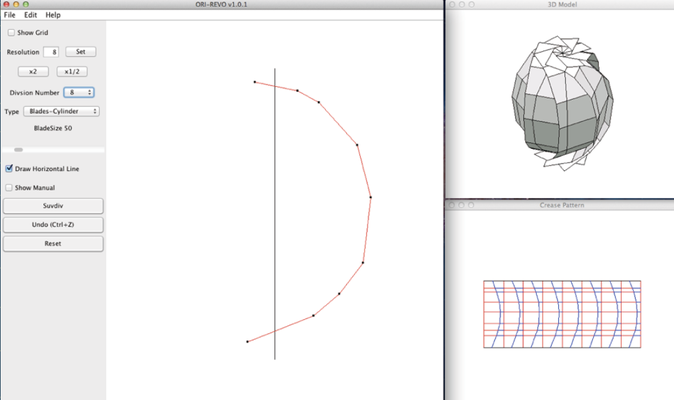This screenshot has width=674, height=400.
Task: Expand the Type Blades-Cylinder dropdown
Action: (61, 112)
